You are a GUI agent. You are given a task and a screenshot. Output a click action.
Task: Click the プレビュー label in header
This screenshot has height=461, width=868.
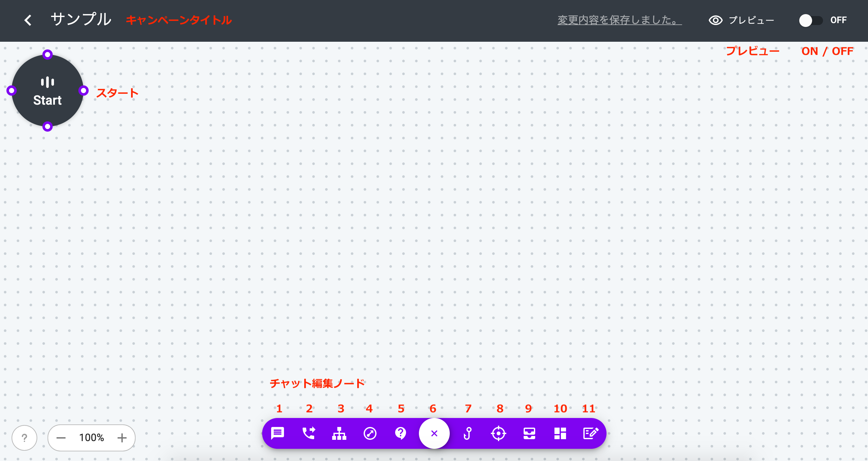(751, 20)
